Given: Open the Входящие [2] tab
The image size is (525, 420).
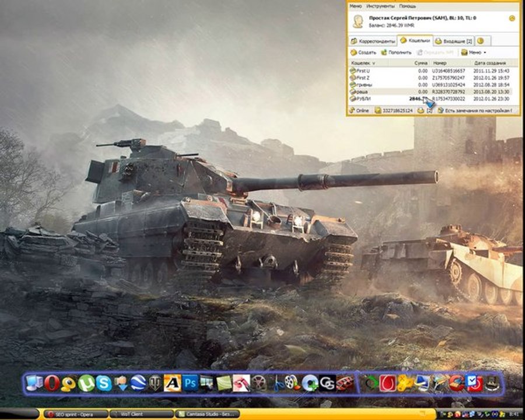Looking at the screenshot, I should coord(454,41).
